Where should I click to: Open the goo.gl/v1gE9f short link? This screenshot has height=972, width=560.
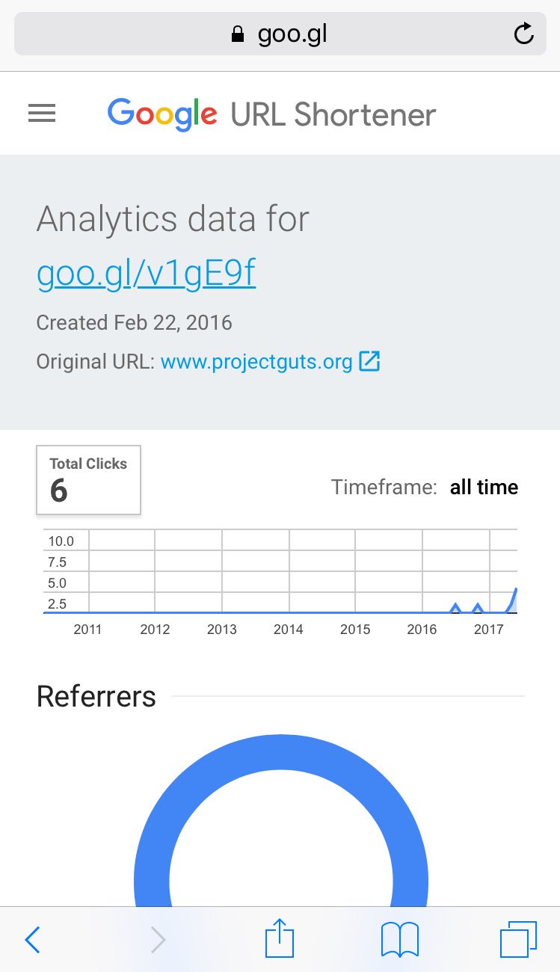(x=146, y=274)
